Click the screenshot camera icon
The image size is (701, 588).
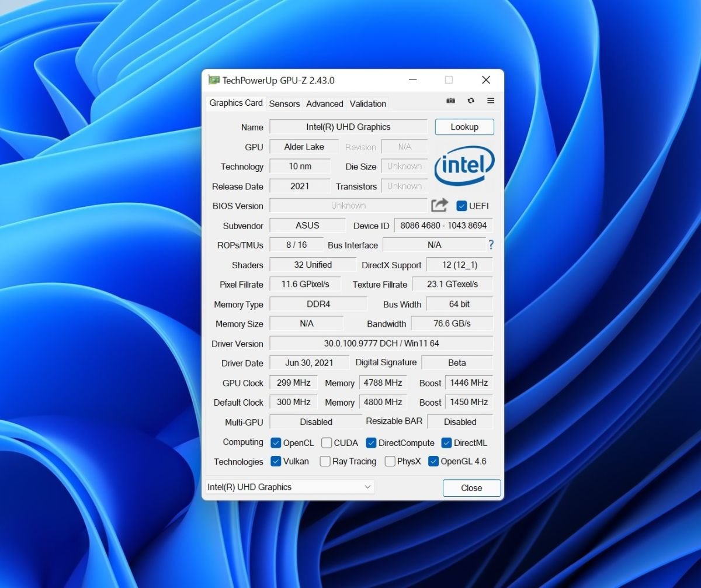tap(450, 101)
